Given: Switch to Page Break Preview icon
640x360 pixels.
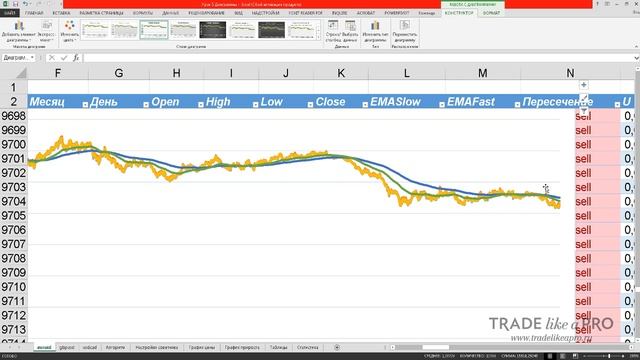Looking at the screenshot, I should (575, 356).
